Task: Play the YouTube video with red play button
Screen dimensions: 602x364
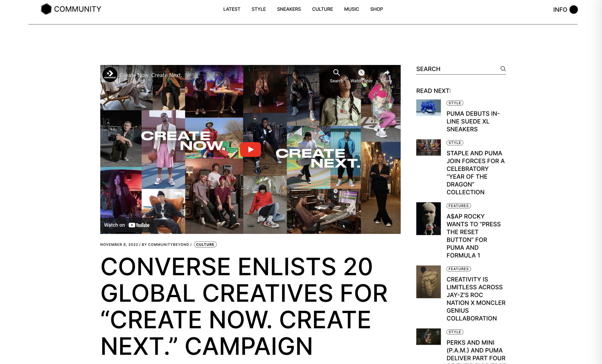Action: [x=250, y=149]
